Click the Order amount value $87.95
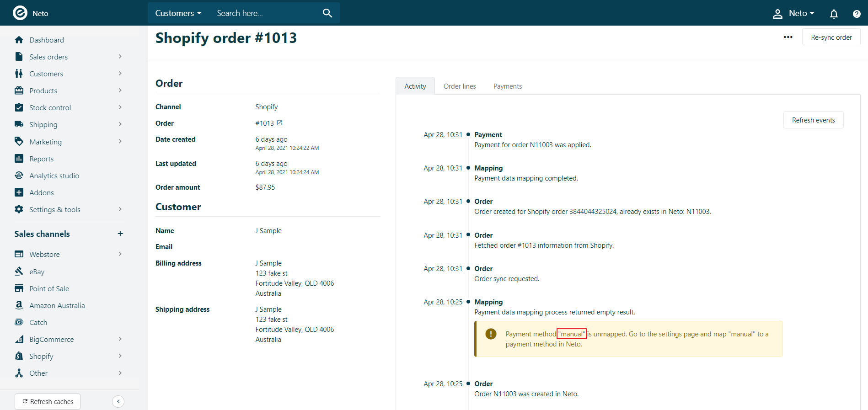 click(x=265, y=187)
